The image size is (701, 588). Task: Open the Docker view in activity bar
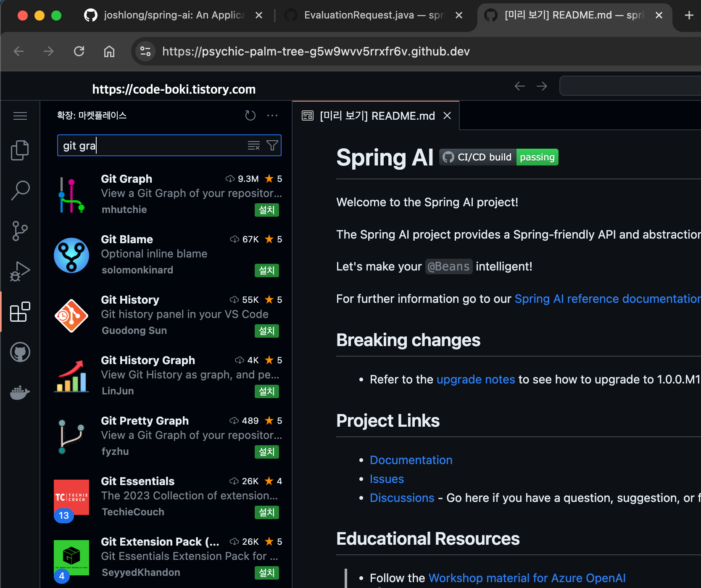(20, 392)
